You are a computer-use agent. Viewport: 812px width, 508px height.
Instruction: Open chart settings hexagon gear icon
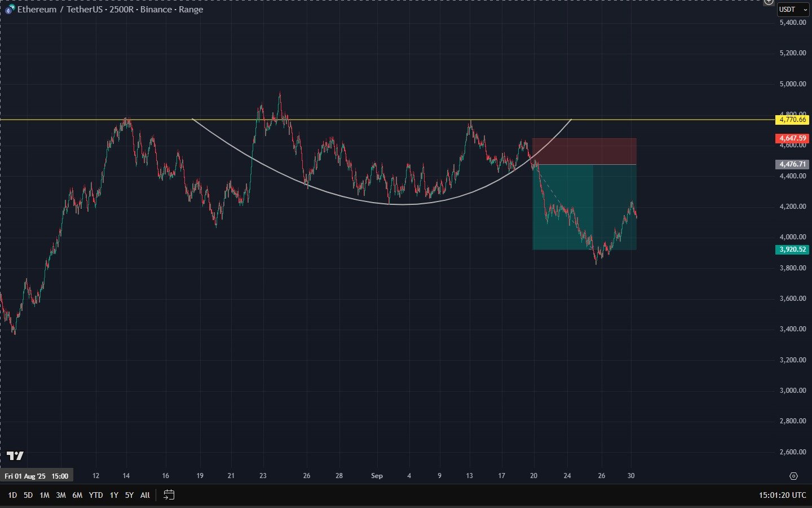click(x=793, y=476)
